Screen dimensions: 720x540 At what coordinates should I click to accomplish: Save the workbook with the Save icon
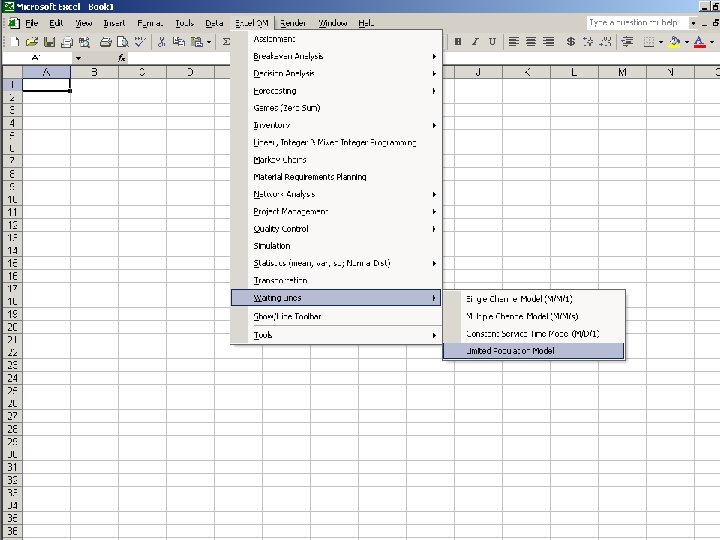[x=49, y=42]
